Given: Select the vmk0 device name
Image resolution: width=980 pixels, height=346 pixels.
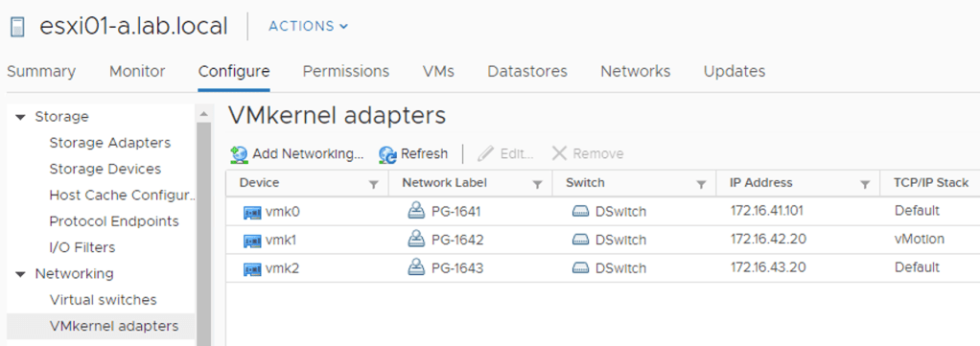Looking at the screenshot, I should 283,212.
